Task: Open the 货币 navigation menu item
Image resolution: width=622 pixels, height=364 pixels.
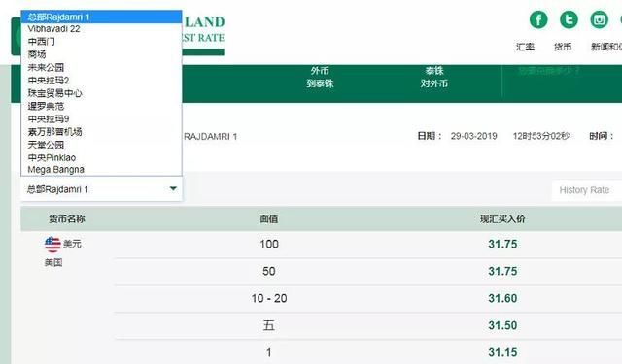Action: [563, 47]
